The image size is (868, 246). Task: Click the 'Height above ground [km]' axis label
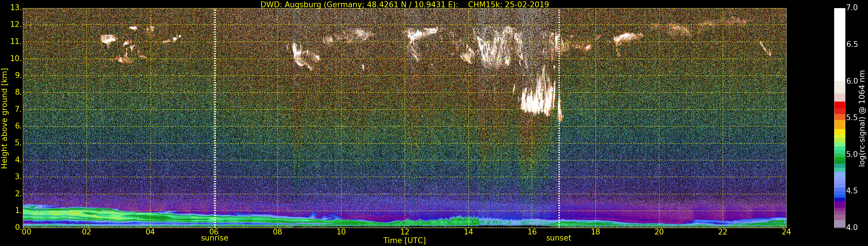tap(4, 118)
